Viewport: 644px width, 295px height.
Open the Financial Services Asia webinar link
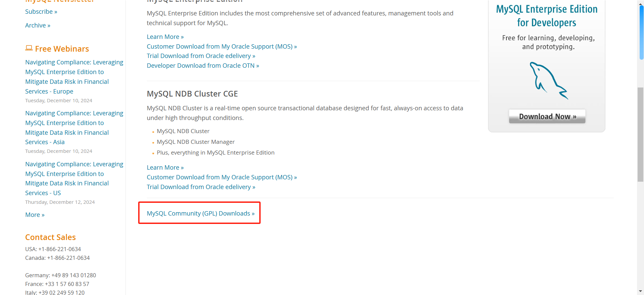point(74,127)
